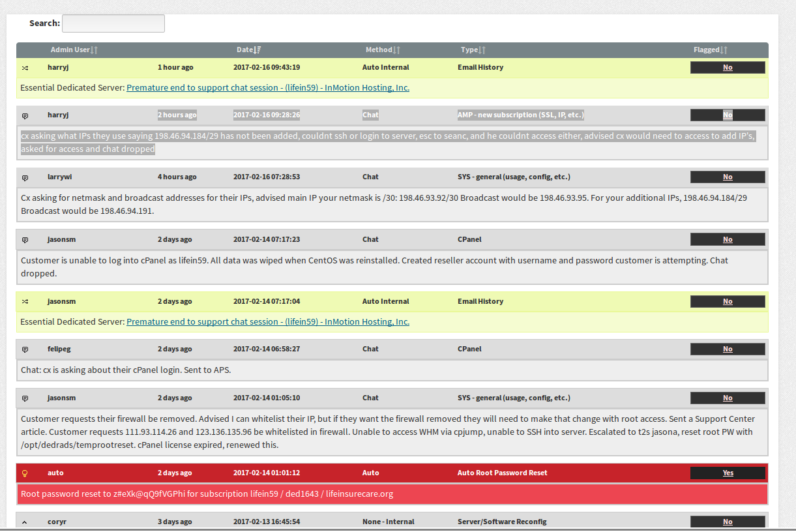Open harryj's Premature end to support chat link
Screen dimensions: 796x532
[268, 88]
